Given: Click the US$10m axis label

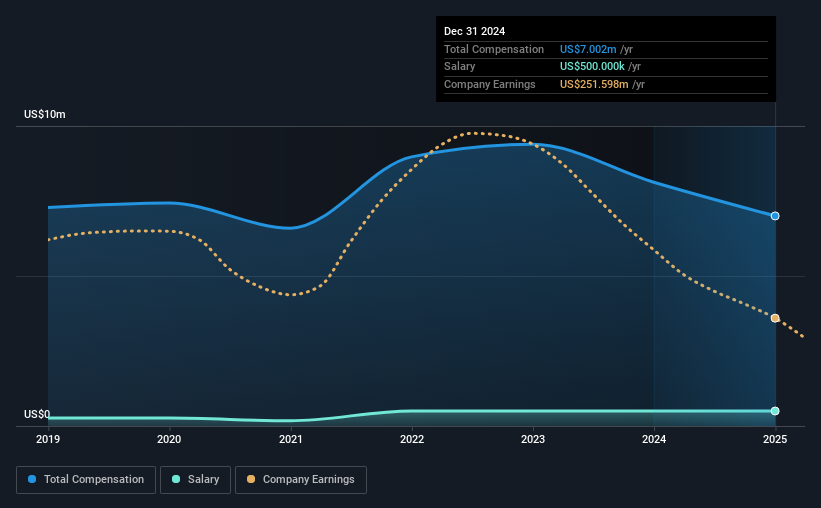Looking at the screenshot, I should (45, 114).
